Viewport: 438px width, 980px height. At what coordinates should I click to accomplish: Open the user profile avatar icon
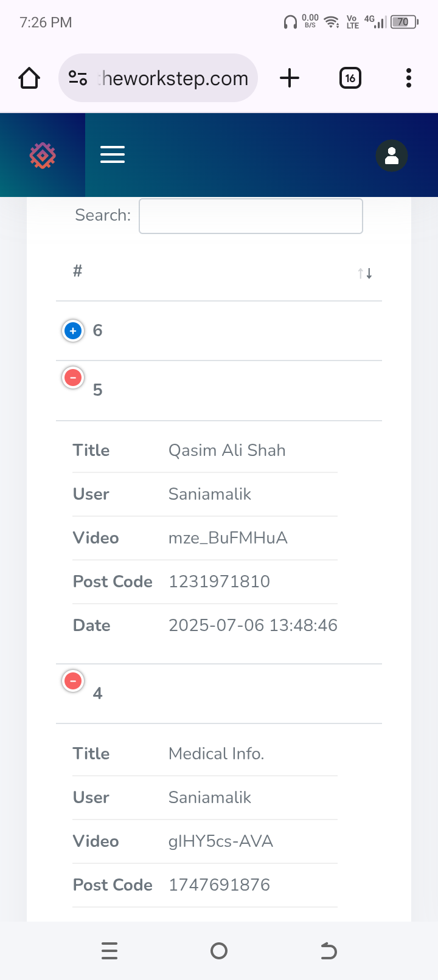tap(392, 156)
